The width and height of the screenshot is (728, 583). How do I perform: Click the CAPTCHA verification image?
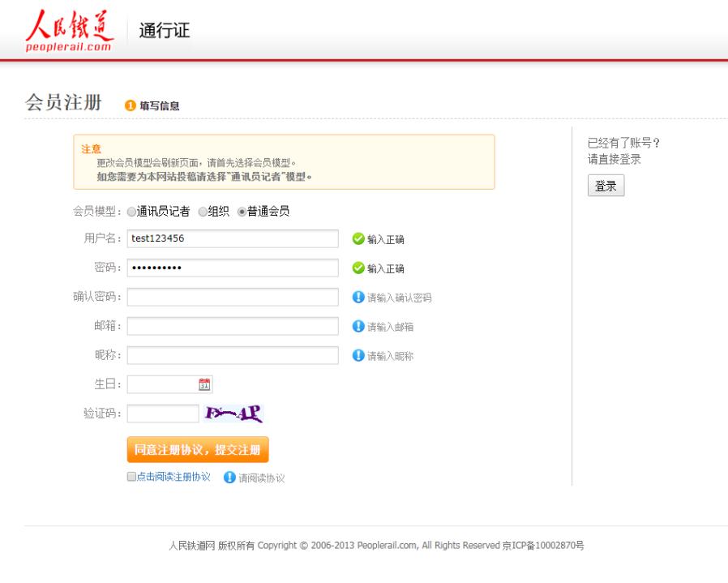(233, 414)
